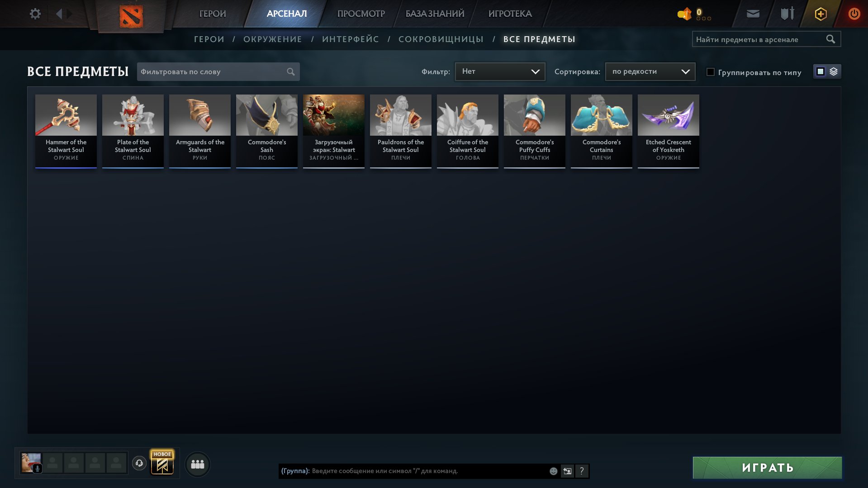Click the shield and sword icon
Viewport: 868px width, 488px height.
click(787, 14)
